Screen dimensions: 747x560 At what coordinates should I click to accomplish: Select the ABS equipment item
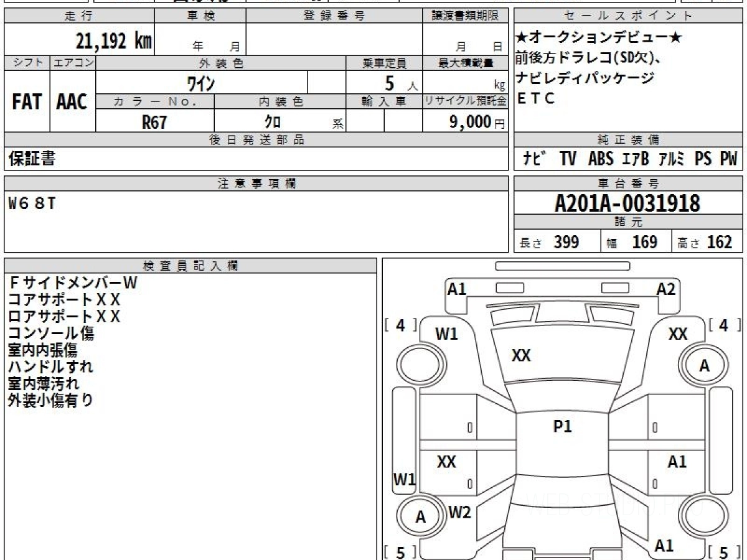(601, 159)
